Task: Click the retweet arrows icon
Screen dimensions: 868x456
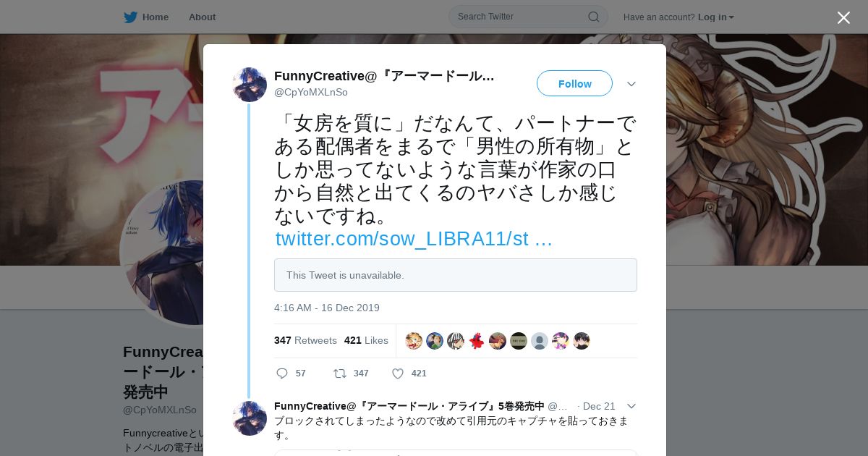Action: point(339,373)
